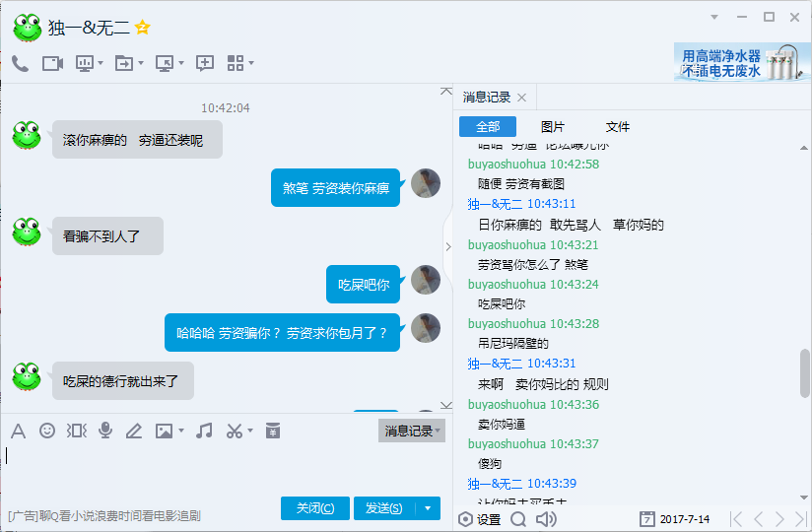Go to last page of history

[x=801, y=518]
